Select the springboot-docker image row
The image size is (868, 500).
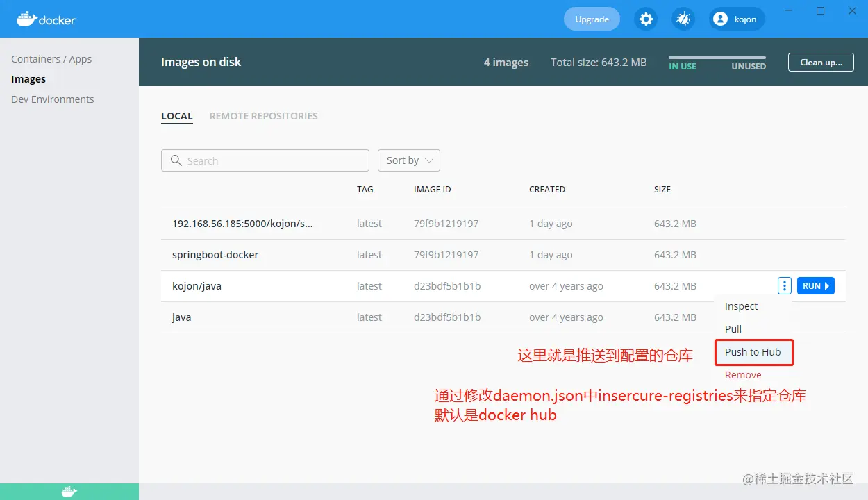[x=503, y=255]
